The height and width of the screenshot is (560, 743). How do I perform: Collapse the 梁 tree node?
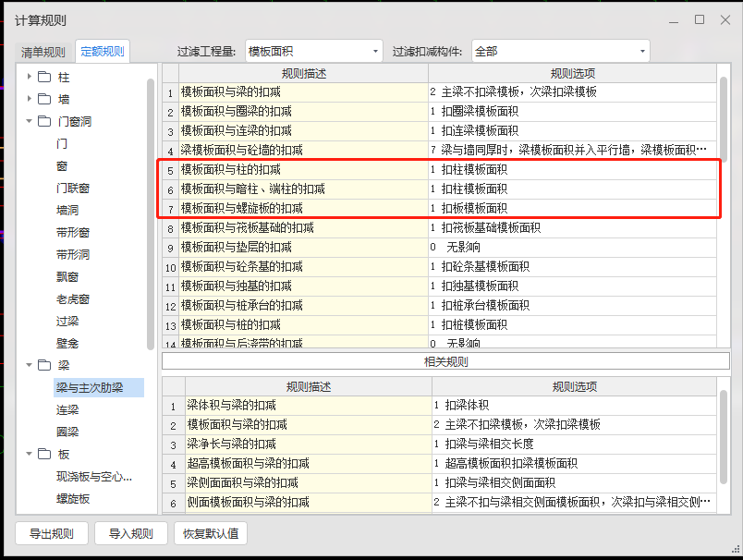pos(30,365)
